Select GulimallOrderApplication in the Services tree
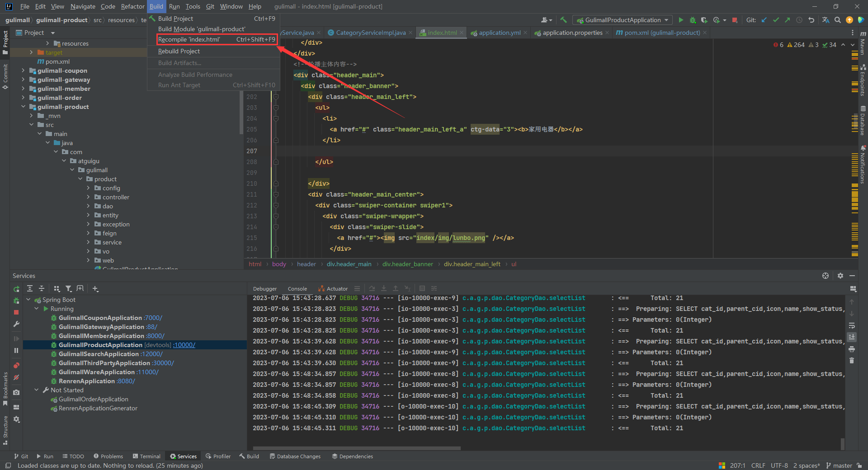 (x=93, y=399)
